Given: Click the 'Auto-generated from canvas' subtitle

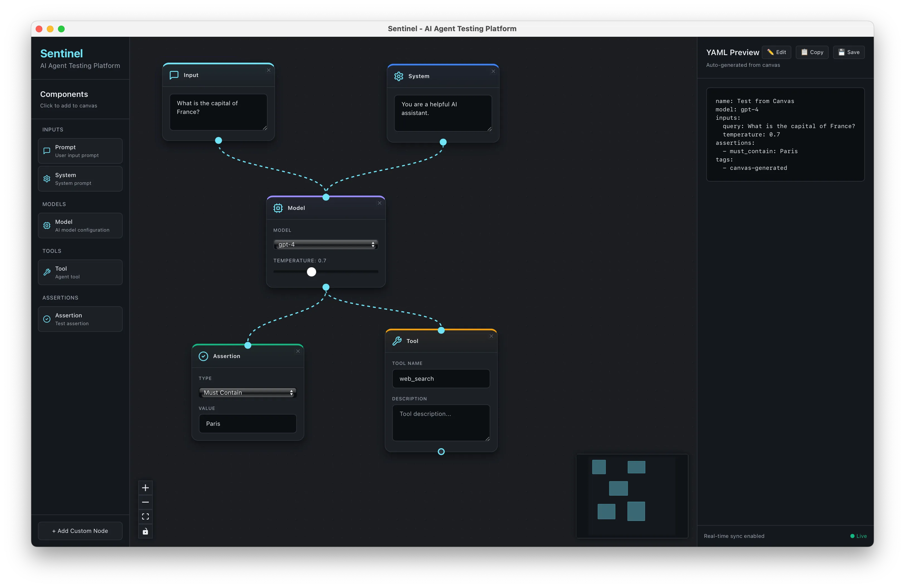Looking at the screenshot, I should (743, 65).
